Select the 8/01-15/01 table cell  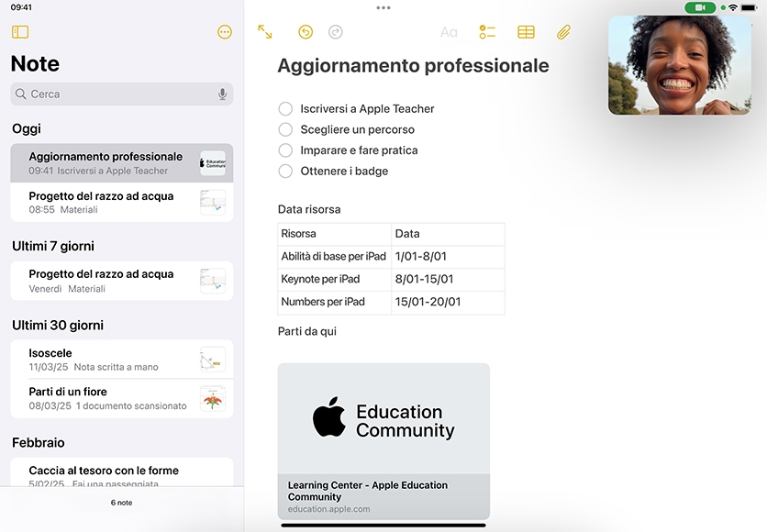[x=448, y=279]
